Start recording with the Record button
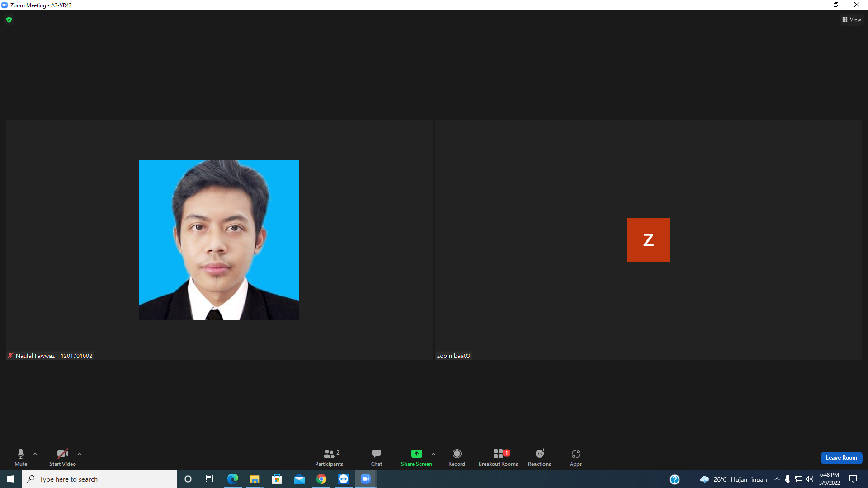Viewport: 868px width, 488px height. click(457, 457)
